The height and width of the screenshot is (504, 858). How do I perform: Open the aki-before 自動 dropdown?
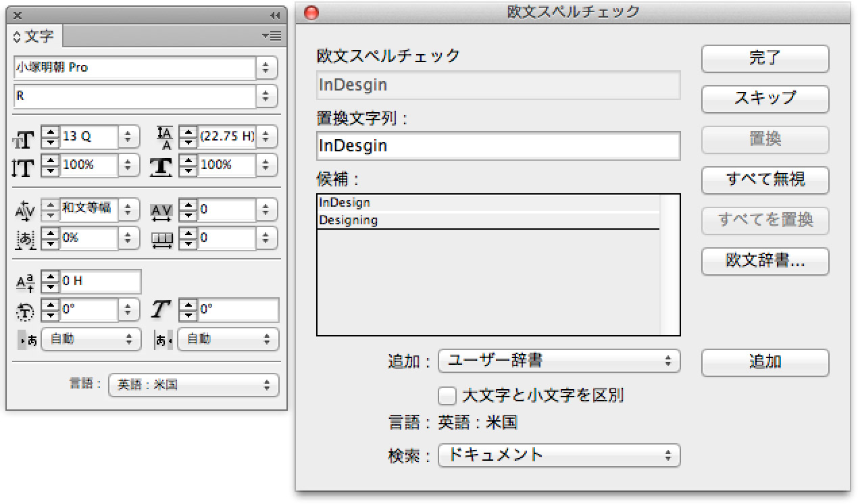[91, 339]
